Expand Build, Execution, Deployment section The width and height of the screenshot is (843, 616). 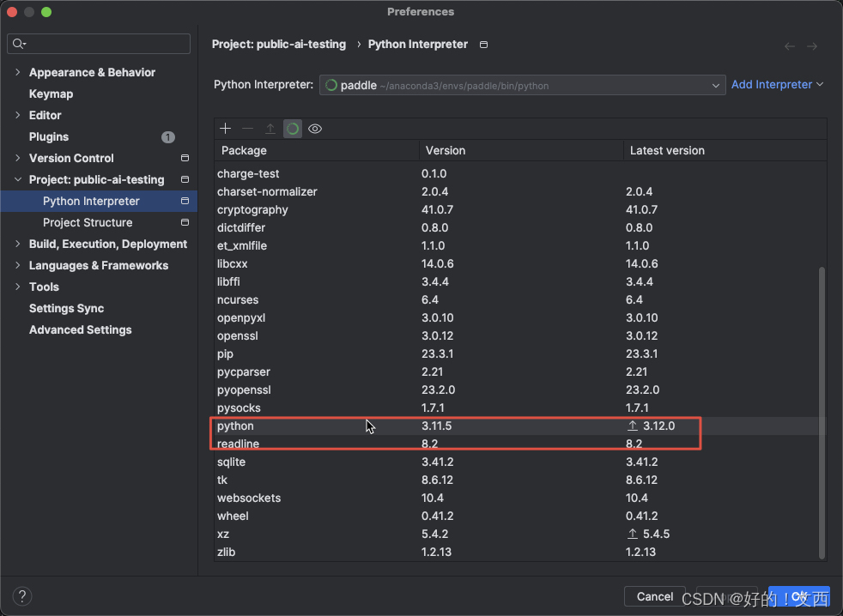pyautogui.click(x=17, y=244)
